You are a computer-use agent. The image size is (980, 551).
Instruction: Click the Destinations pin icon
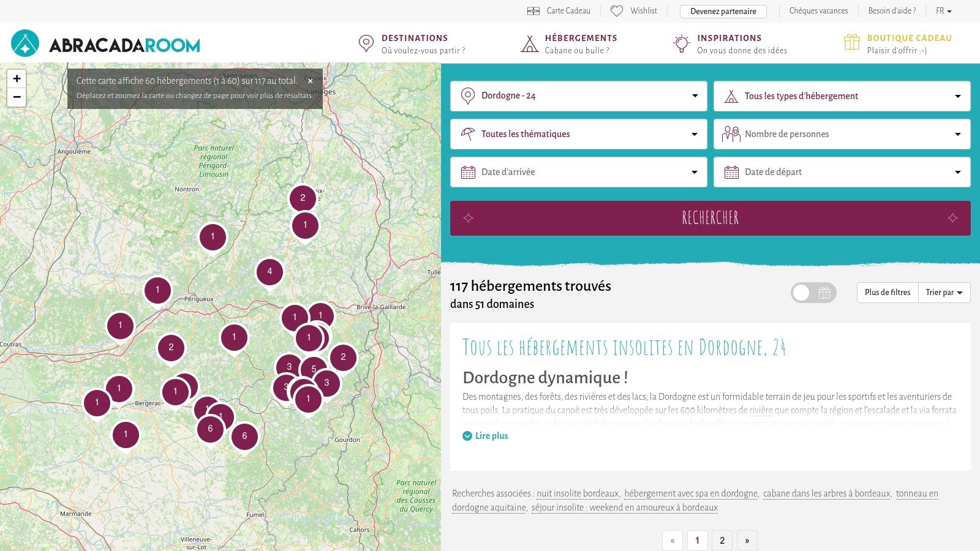366,43
